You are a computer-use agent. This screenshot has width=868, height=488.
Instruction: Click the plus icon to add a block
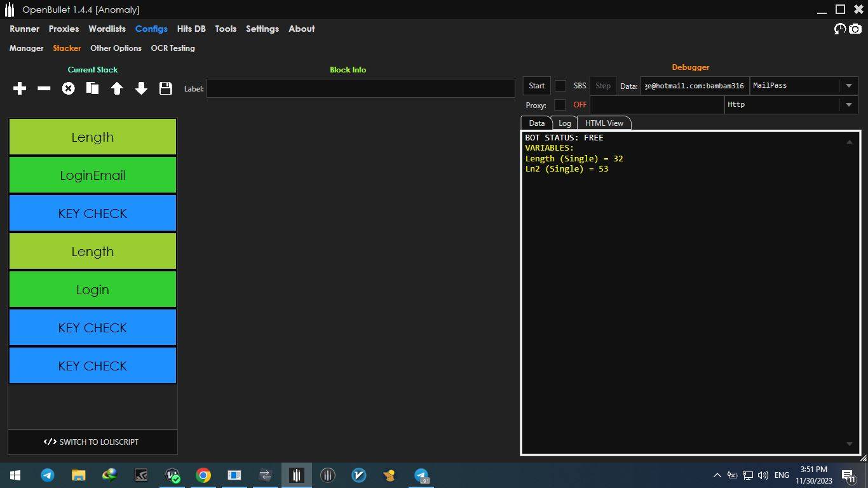click(20, 89)
